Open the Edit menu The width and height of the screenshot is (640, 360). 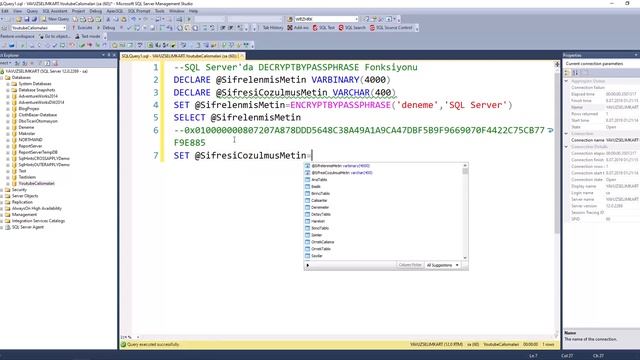tap(5, 11)
